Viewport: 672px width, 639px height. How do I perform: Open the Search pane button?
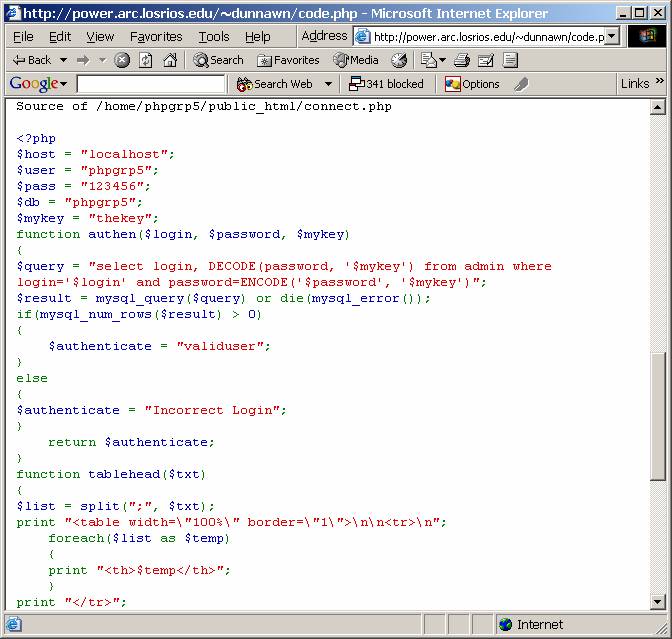pos(218,60)
